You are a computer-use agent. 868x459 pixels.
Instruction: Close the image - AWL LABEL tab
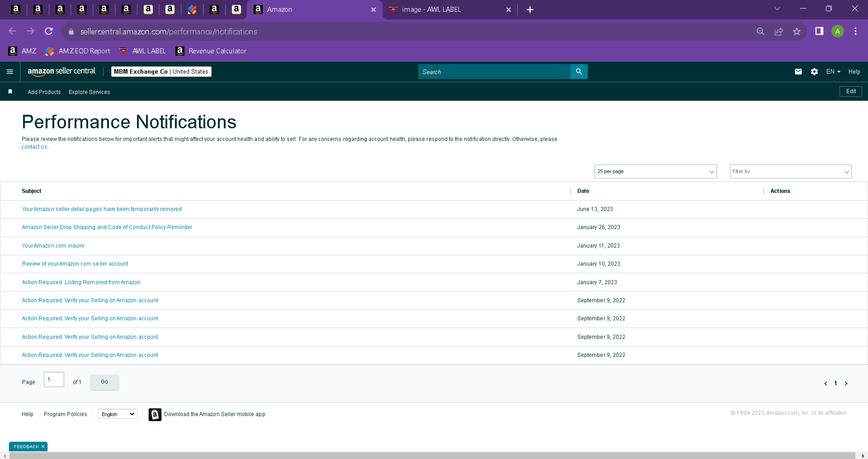[x=508, y=9]
